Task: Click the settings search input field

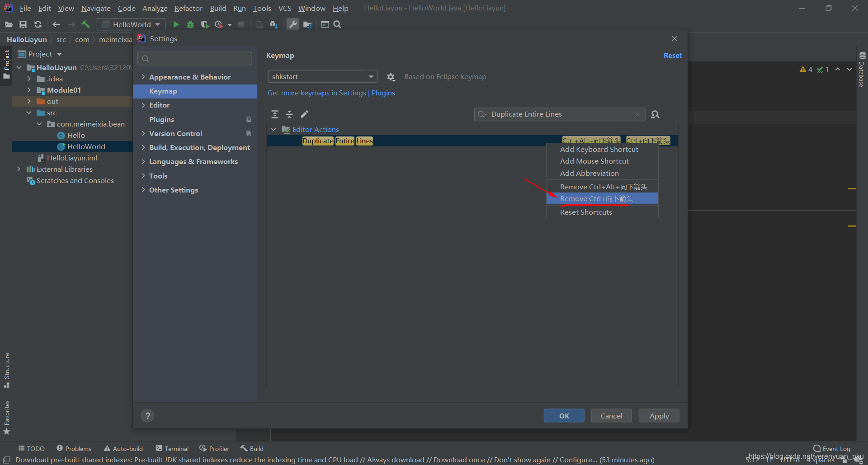Action: pos(195,58)
